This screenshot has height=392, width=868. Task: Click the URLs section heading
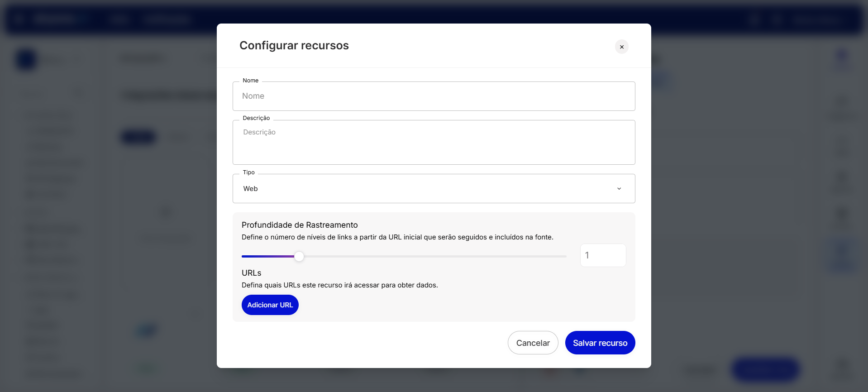[251, 273]
